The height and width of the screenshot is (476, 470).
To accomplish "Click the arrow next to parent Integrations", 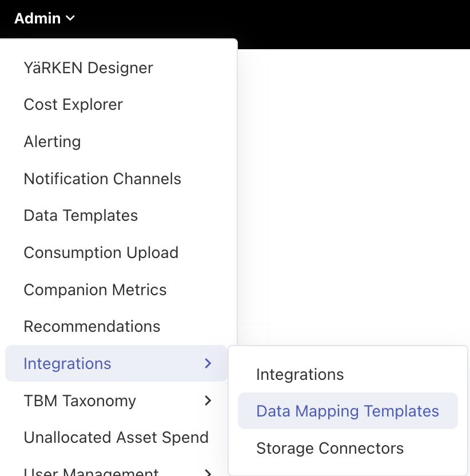I will coord(208,364).
